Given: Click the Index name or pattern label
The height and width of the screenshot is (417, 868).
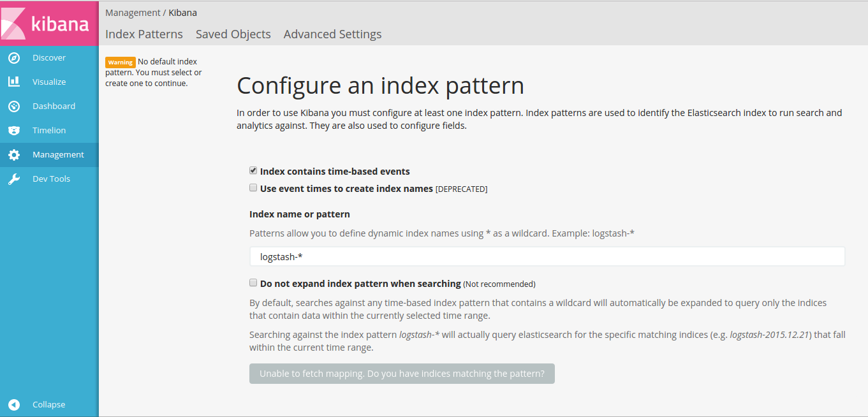Looking at the screenshot, I should 300,214.
